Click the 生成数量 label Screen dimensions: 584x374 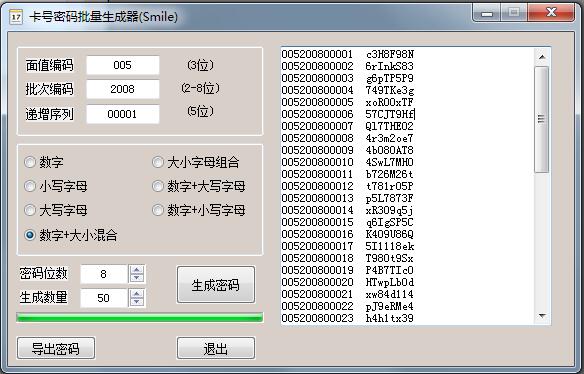coord(44,298)
